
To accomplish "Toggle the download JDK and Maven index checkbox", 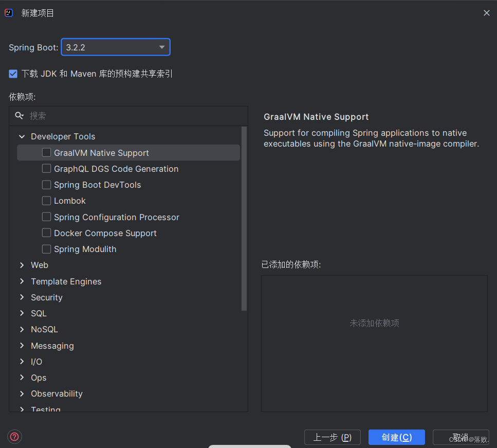I will click(13, 74).
